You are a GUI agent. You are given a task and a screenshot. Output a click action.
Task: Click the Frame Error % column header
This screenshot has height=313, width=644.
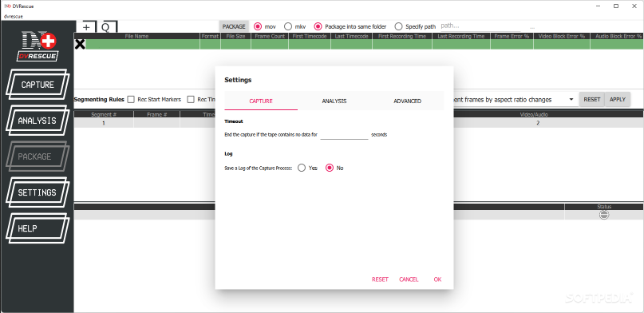[x=512, y=36]
